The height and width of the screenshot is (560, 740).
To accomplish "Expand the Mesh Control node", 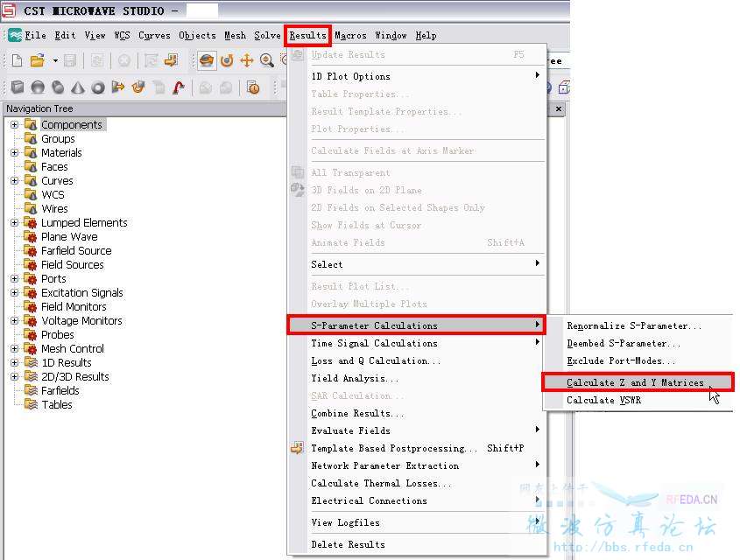I will [15, 349].
